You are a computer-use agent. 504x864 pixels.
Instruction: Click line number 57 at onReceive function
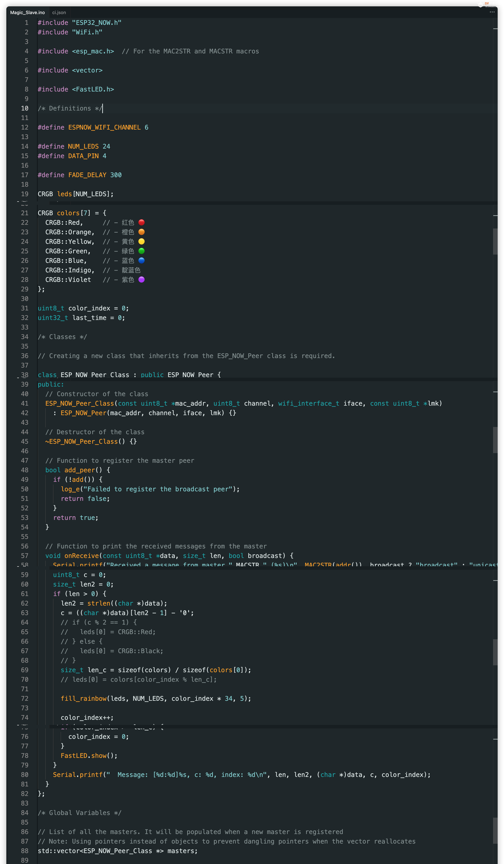pyautogui.click(x=25, y=556)
